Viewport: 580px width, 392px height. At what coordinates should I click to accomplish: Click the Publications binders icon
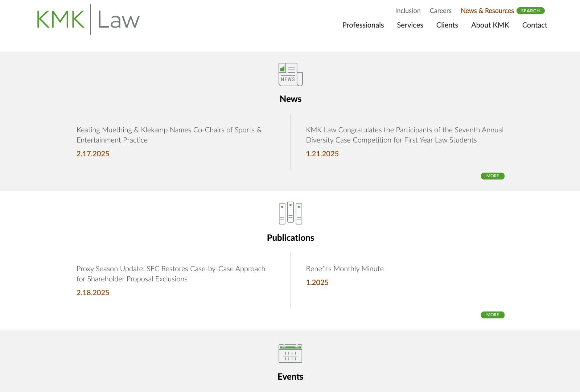[291, 213]
